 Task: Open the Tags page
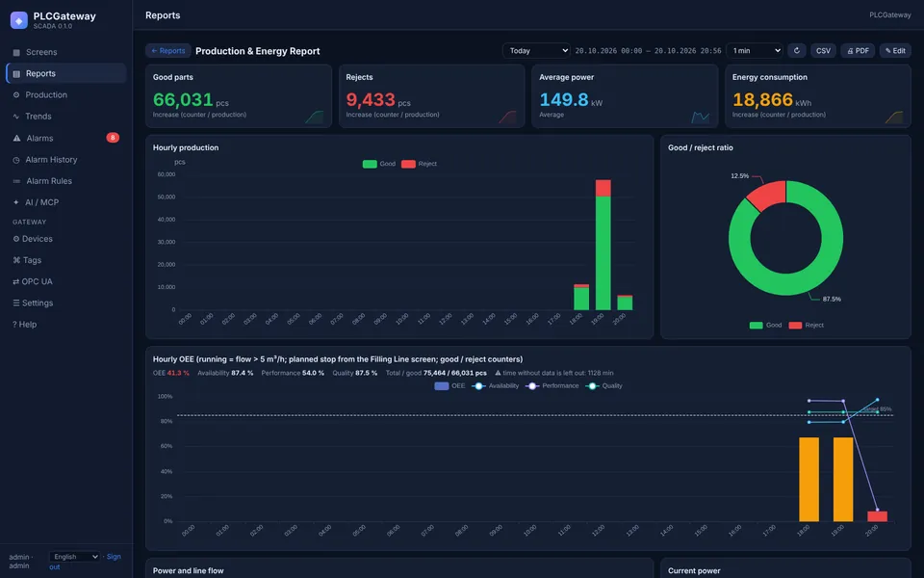click(66, 260)
